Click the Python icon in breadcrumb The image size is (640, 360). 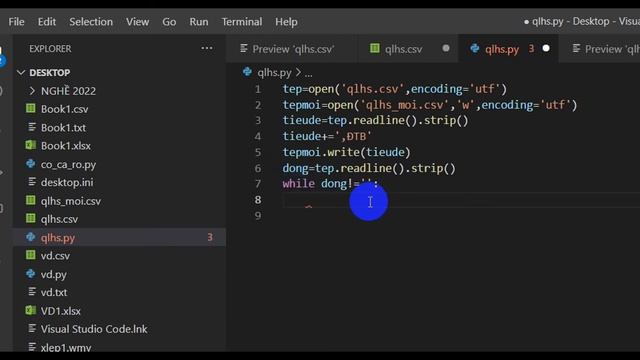[247, 72]
